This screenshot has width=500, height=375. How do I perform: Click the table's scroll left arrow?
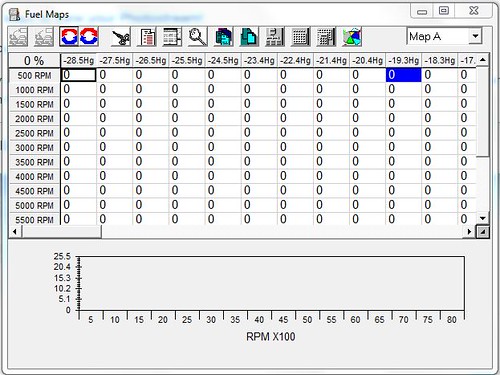click(15, 231)
